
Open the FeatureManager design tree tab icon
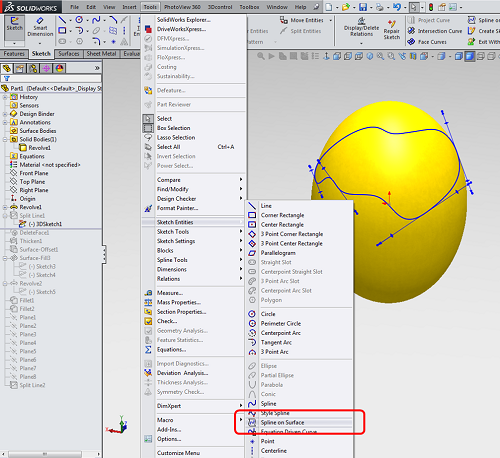click(7, 69)
